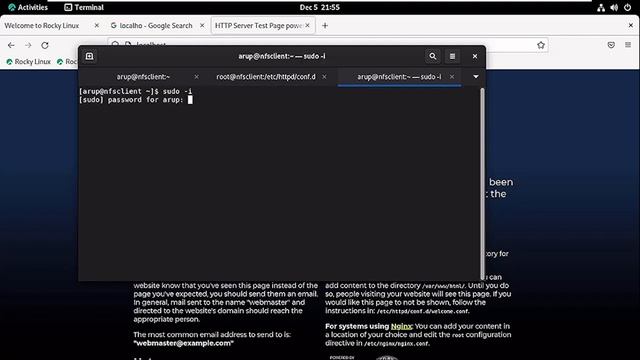Open a new browser tab
Screen dimensions: 640x360
pyautogui.click(x=325, y=25)
